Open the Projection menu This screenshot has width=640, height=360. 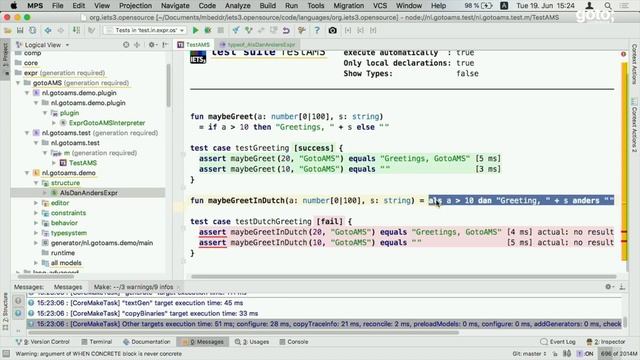[135, 6]
